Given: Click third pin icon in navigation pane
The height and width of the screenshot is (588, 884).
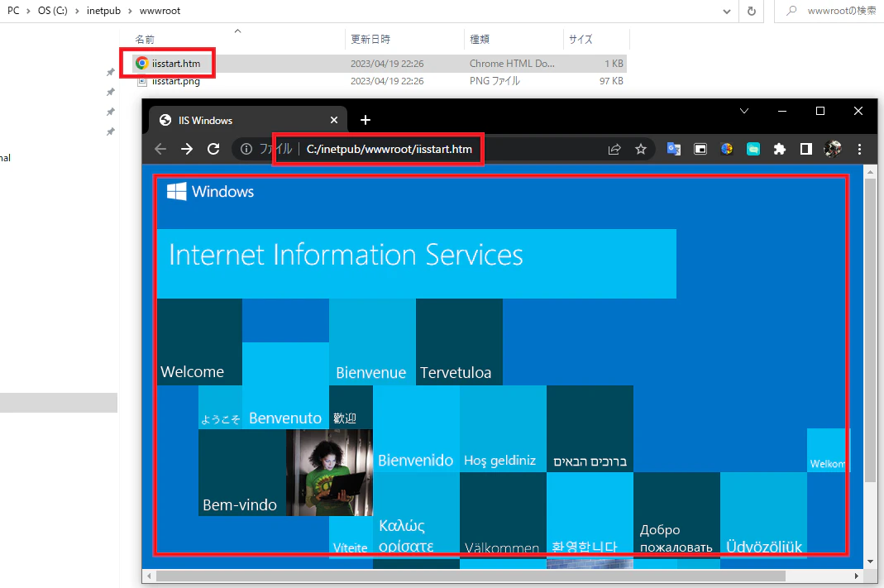Looking at the screenshot, I should [111, 112].
